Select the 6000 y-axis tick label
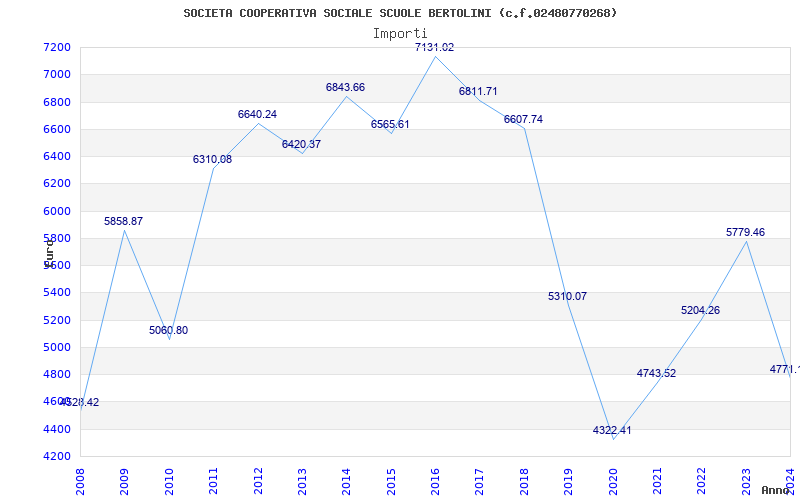 click(57, 211)
